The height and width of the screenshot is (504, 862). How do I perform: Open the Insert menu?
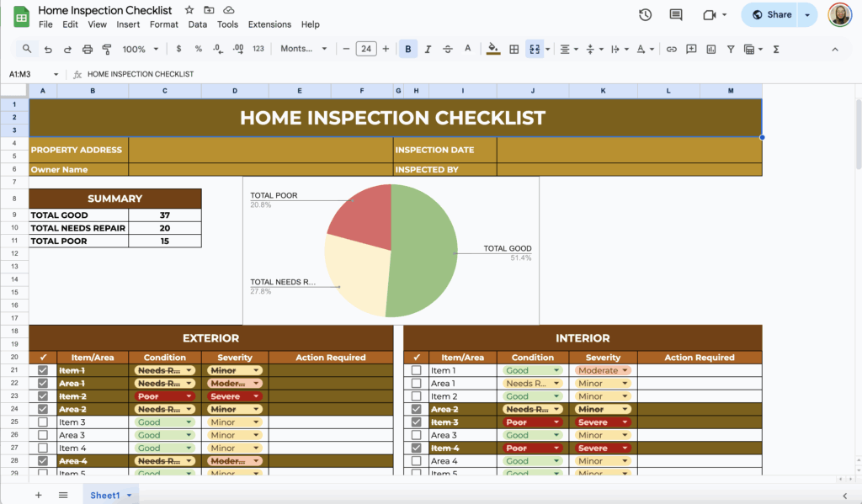128,24
